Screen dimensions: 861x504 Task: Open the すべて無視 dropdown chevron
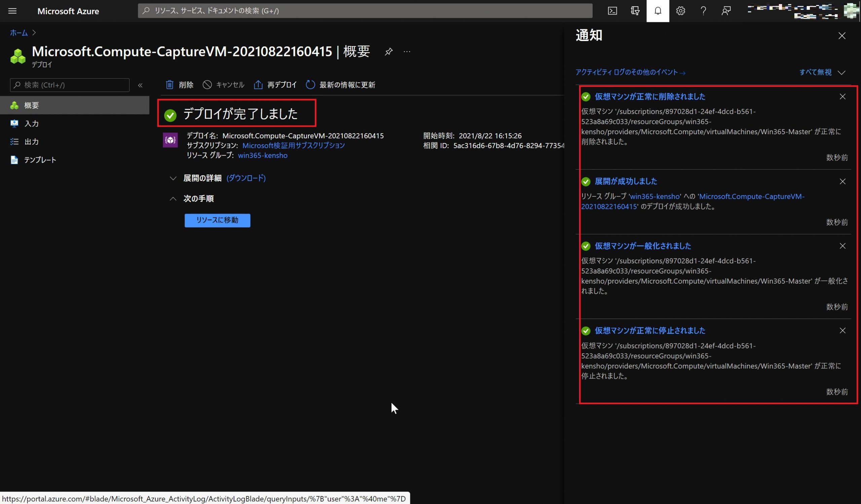(841, 72)
